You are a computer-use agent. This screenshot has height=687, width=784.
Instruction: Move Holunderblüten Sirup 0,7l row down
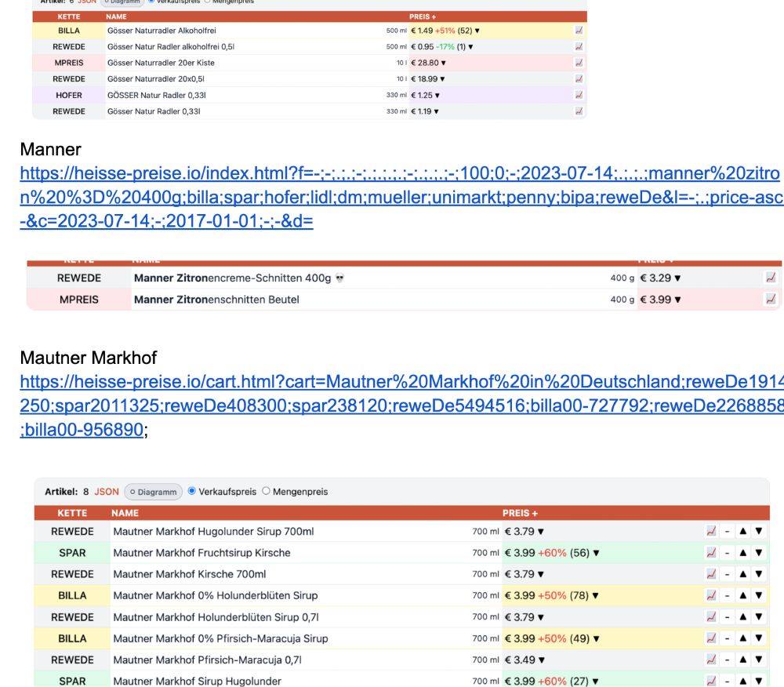pos(759,617)
